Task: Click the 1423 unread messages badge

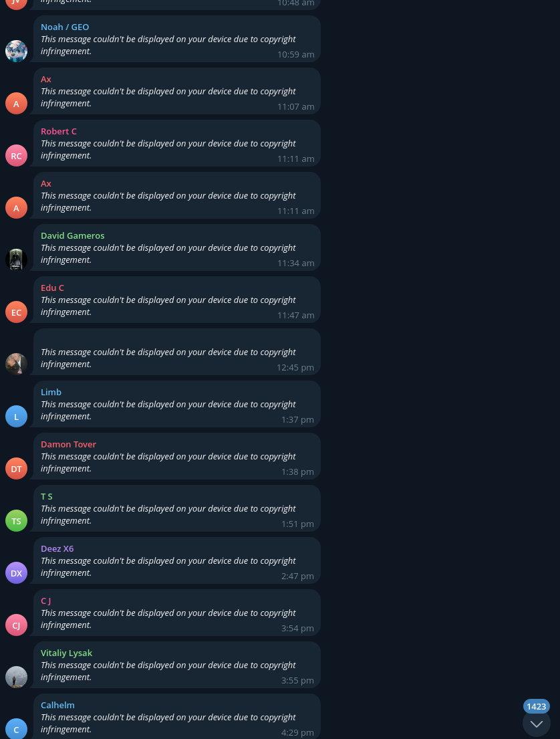Action: pyautogui.click(x=536, y=706)
